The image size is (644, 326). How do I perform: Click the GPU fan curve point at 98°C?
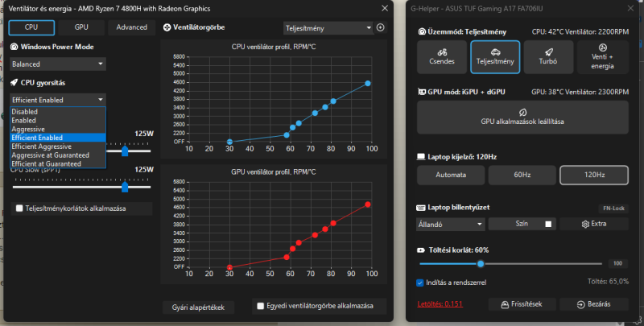(368, 204)
